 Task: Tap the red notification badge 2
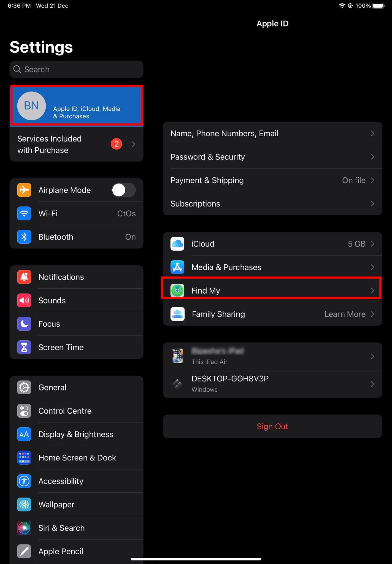[x=116, y=144]
